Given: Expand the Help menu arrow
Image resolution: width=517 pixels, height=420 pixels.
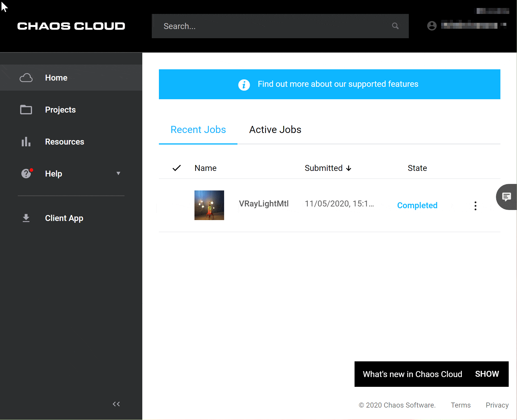Looking at the screenshot, I should [x=118, y=173].
